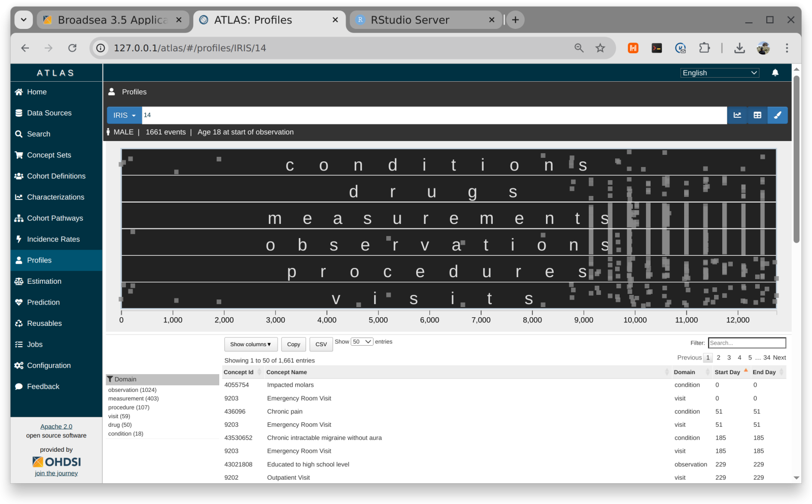Click the CSV export button
This screenshot has height=504, width=812.
tap(321, 344)
